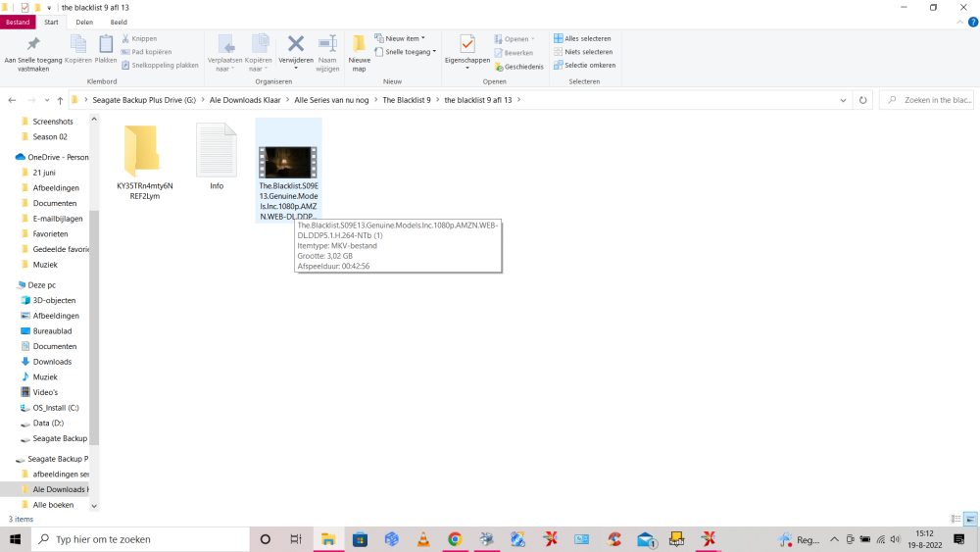980x552 pixels.
Task: Open the Snelle toegang dropdown
Action: click(x=405, y=52)
